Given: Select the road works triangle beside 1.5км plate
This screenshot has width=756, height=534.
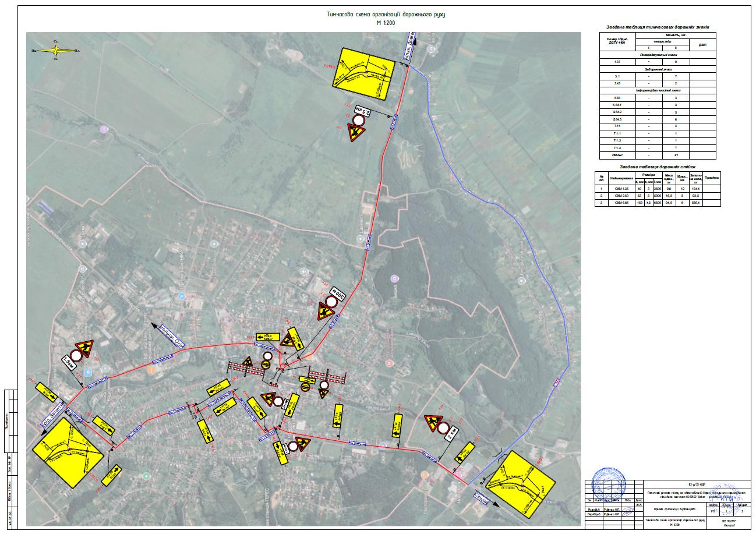Looking at the screenshot, I should pos(85,347).
